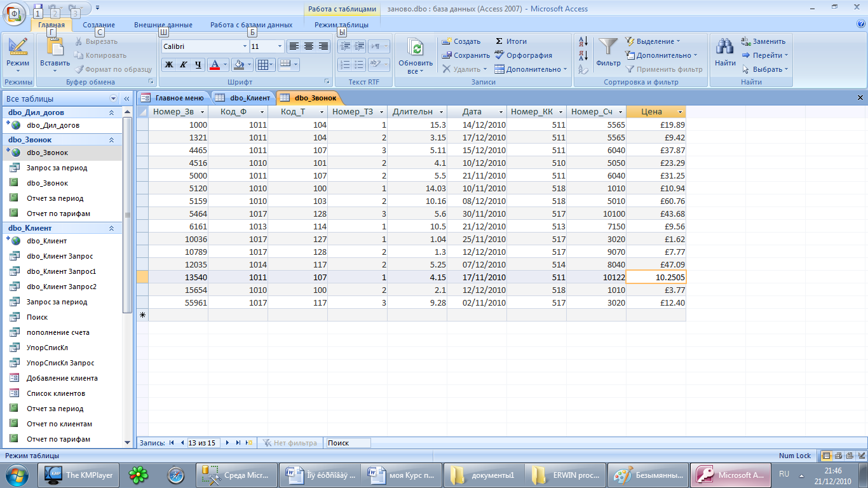Open Список клиентов form
This screenshot has height=488, width=868.
pos(56,393)
